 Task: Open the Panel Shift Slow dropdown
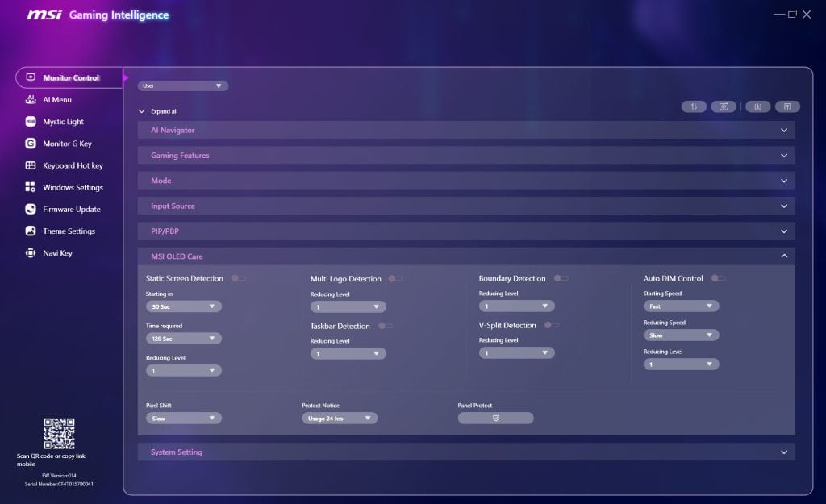[x=184, y=419]
